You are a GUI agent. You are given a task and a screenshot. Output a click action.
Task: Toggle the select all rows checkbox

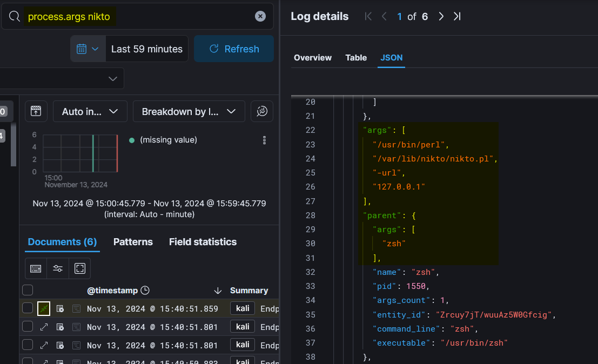pos(28,291)
